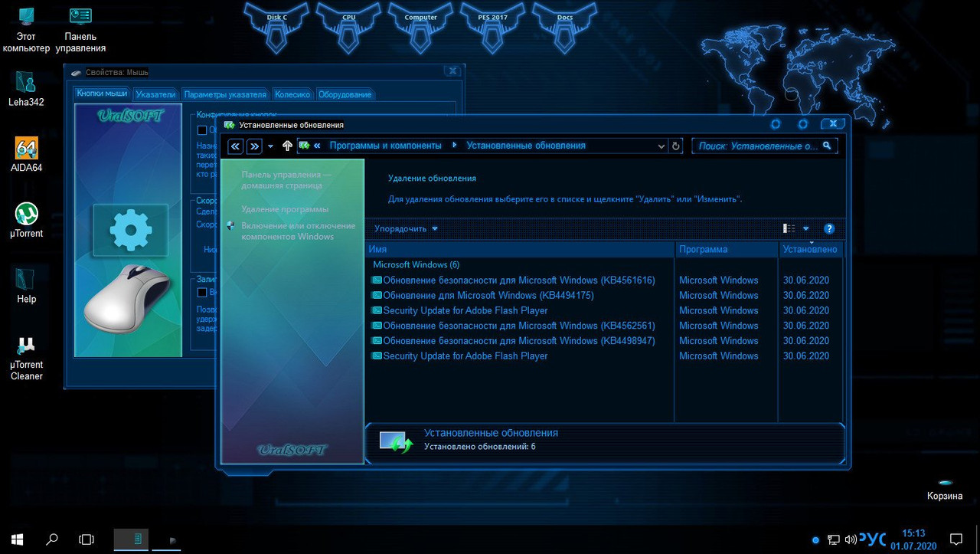Open Удаление программы link

point(285,209)
